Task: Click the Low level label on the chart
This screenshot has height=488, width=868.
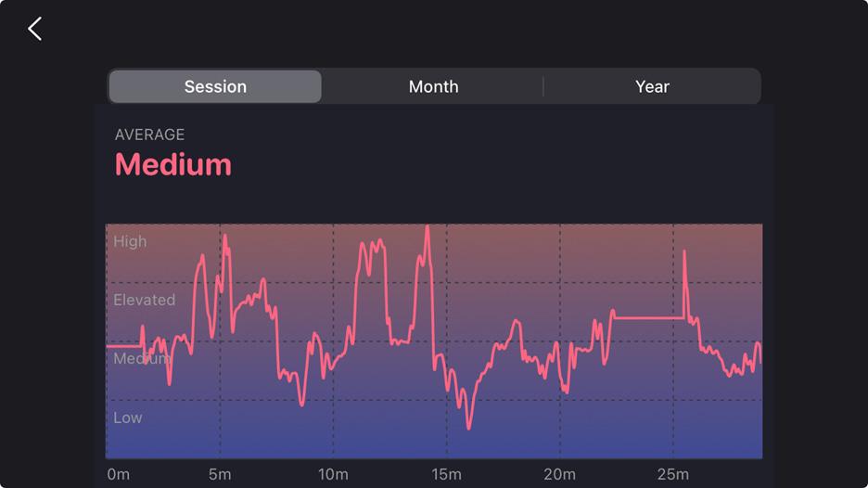Action: 128,417
